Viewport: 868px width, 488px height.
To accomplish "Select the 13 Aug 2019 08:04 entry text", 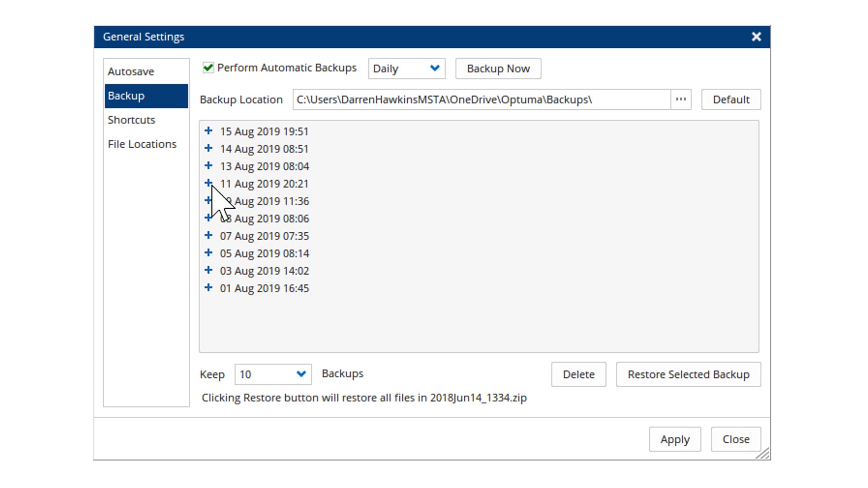I will [x=264, y=166].
